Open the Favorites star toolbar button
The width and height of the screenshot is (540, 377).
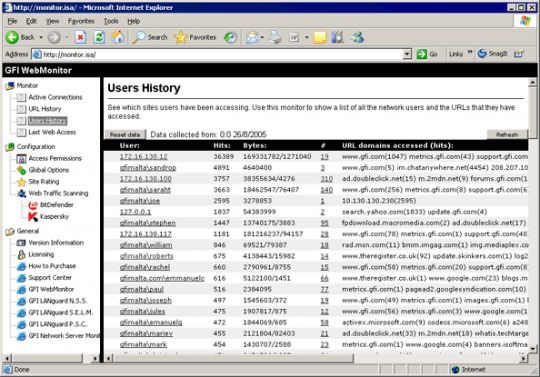tap(196, 37)
